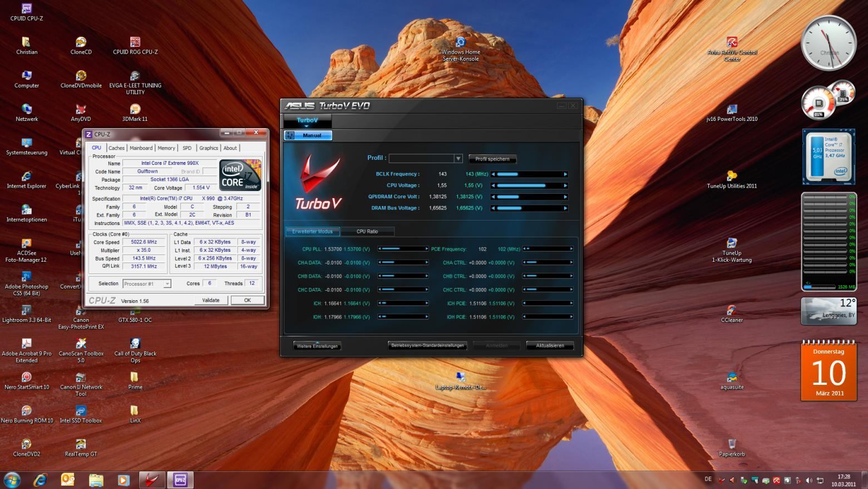Image resolution: width=868 pixels, height=489 pixels.
Task: Open Internet Explorer desktop icon
Action: pos(26,180)
